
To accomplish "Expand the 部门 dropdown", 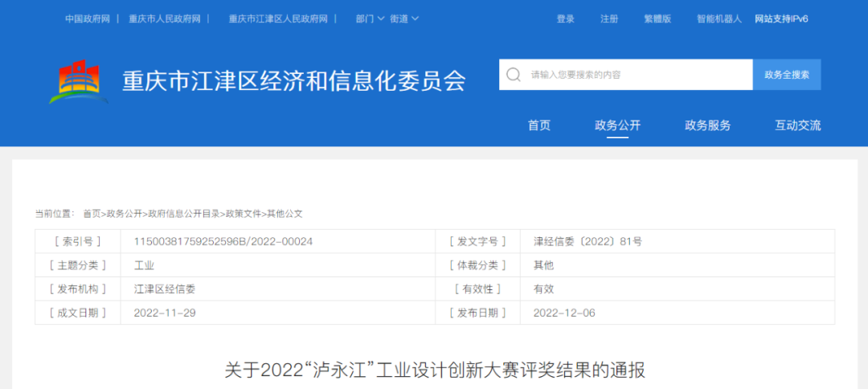I will point(371,18).
